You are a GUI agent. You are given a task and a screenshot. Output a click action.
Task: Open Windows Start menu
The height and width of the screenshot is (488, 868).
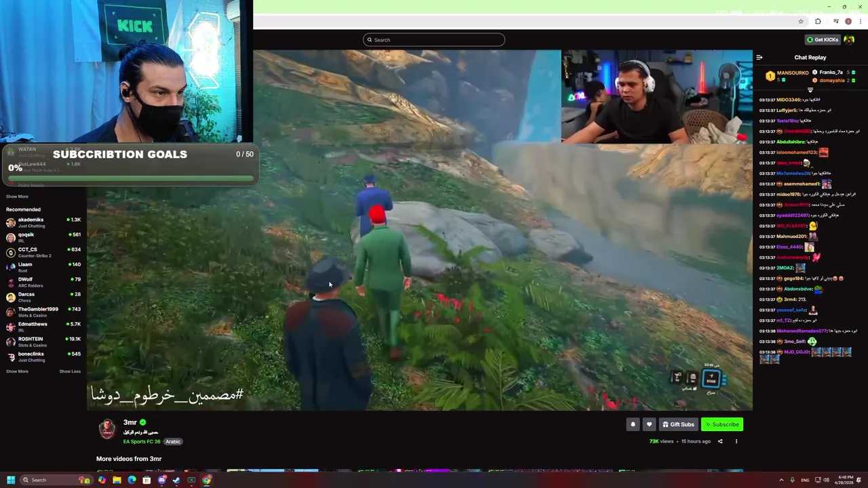pos(11,480)
